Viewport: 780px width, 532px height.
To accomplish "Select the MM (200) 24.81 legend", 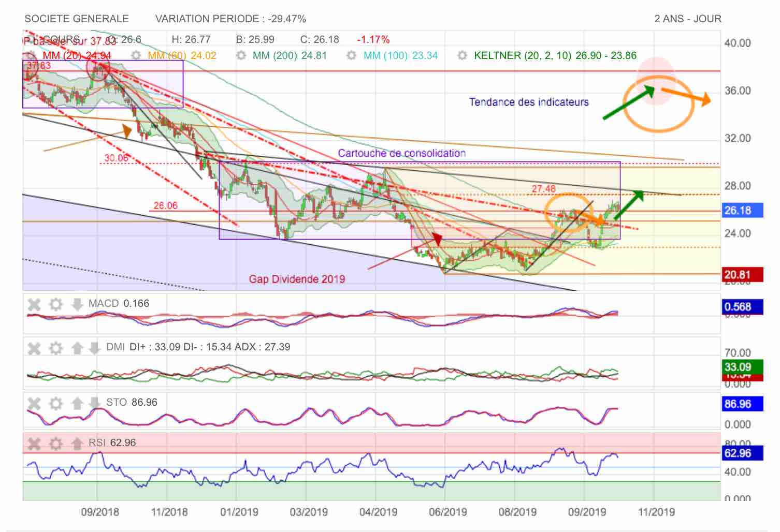I will tap(290, 55).
